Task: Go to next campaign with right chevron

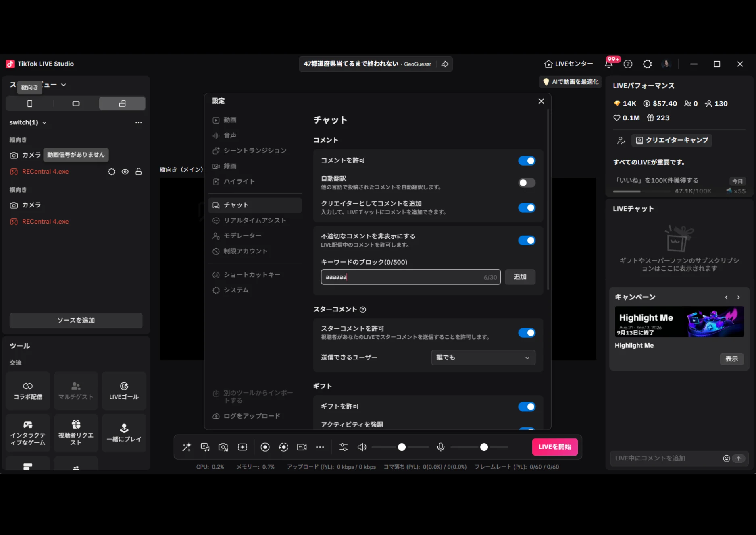Action: [739, 297]
